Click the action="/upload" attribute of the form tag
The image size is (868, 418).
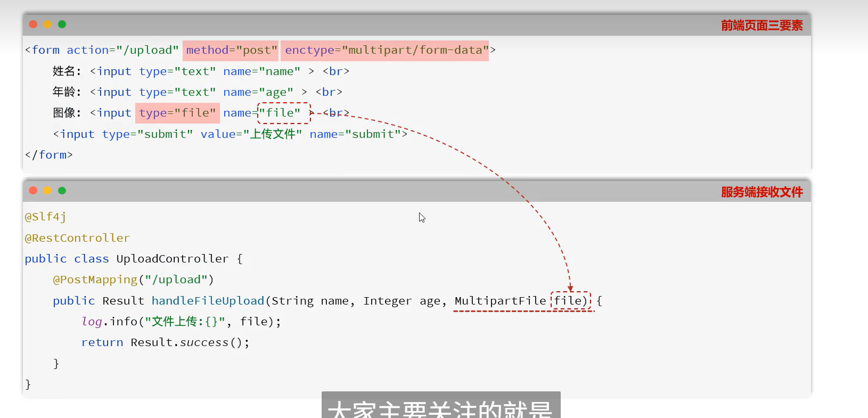coord(122,50)
